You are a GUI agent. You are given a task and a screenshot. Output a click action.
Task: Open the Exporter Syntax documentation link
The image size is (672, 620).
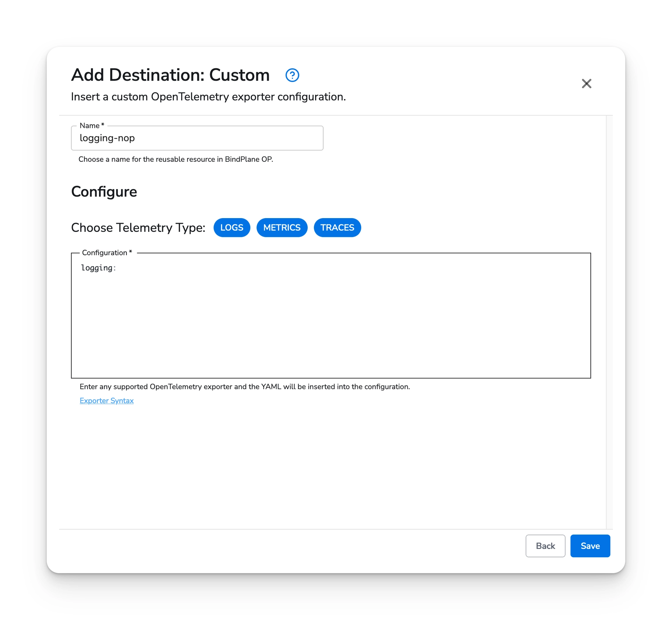pos(107,400)
